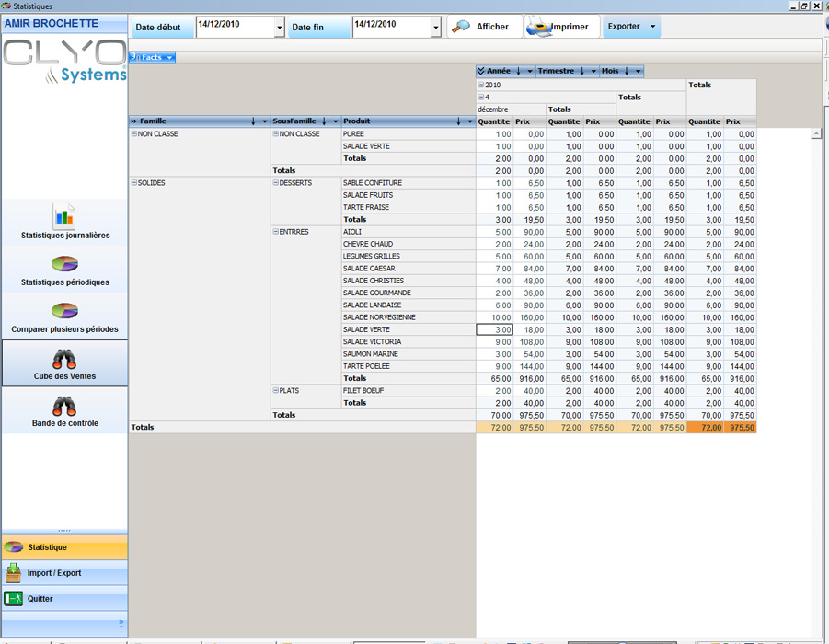Click the Bande de contrôle label
Screen dimensions: 829x644
pos(65,423)
